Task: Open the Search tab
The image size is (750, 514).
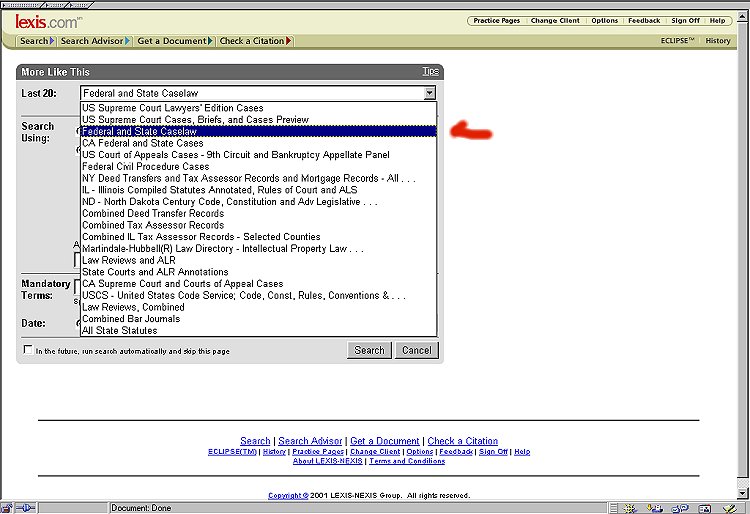Action: [36, 41]
